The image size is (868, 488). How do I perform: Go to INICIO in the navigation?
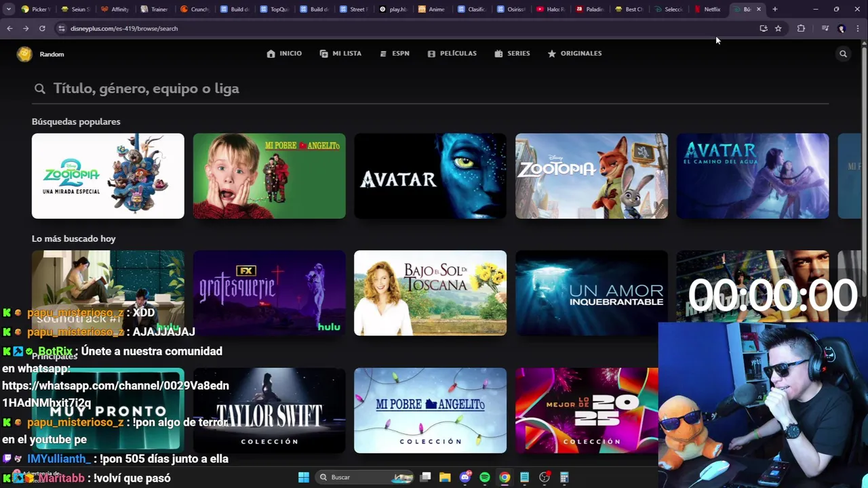coord(284,54)
